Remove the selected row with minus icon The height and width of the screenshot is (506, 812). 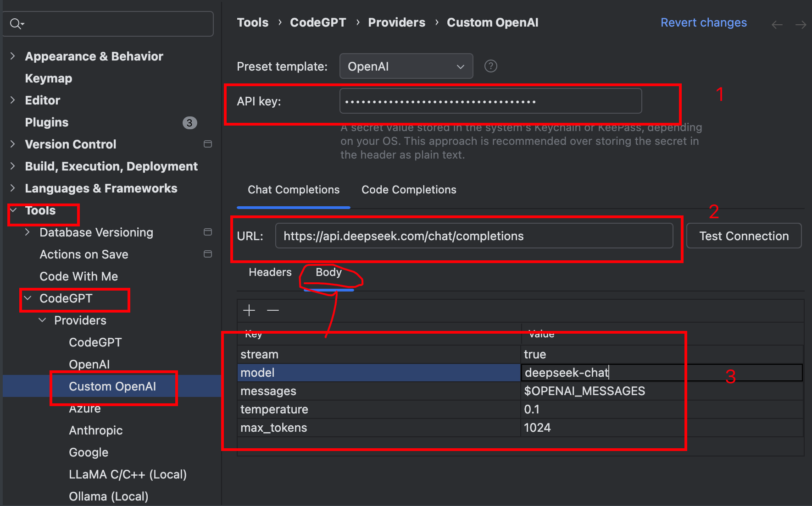click(x=273, y=310)
